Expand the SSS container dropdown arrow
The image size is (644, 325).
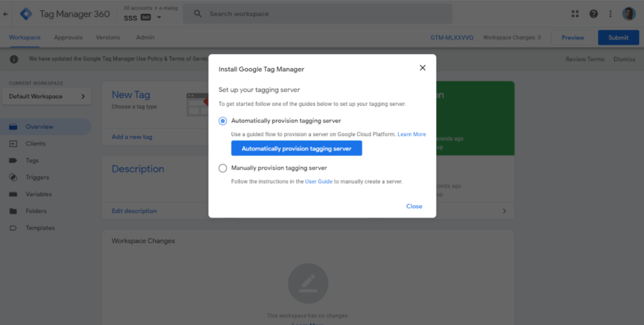[x=158, y=18]
